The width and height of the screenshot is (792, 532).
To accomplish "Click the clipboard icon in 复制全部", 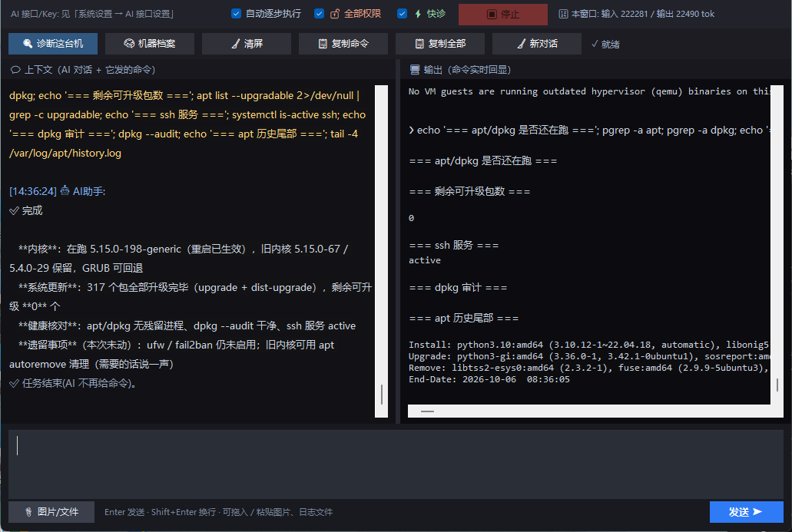I will (419, 44).
